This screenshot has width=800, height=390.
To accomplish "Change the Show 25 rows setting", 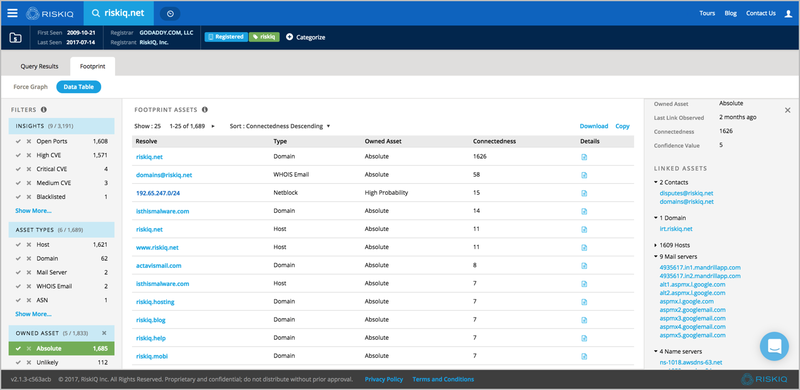I will point(147,126).
